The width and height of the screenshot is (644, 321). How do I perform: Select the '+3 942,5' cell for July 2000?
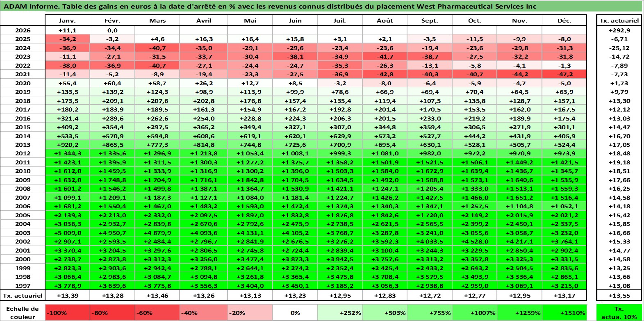(340, 259)
